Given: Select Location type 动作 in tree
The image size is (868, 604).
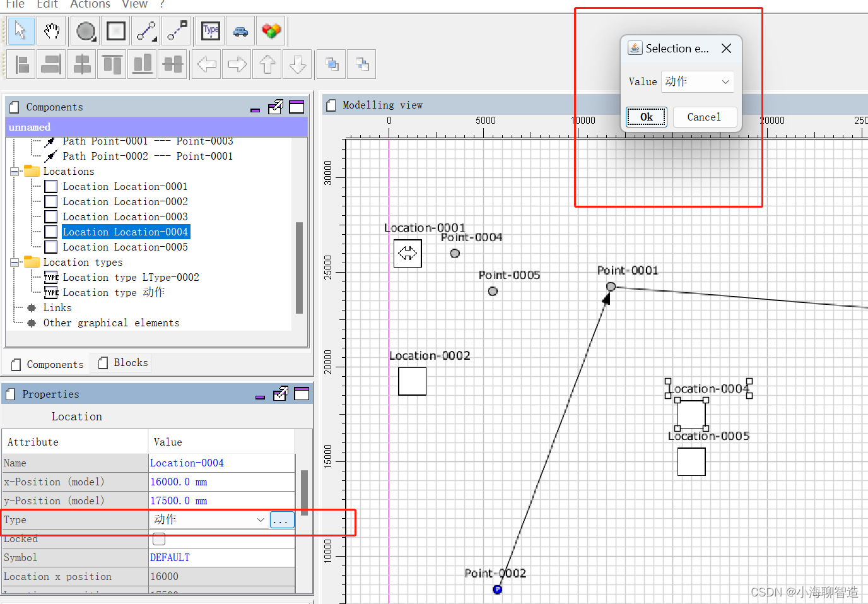Looking at the screenshot, I should click(x=114, y=293).
